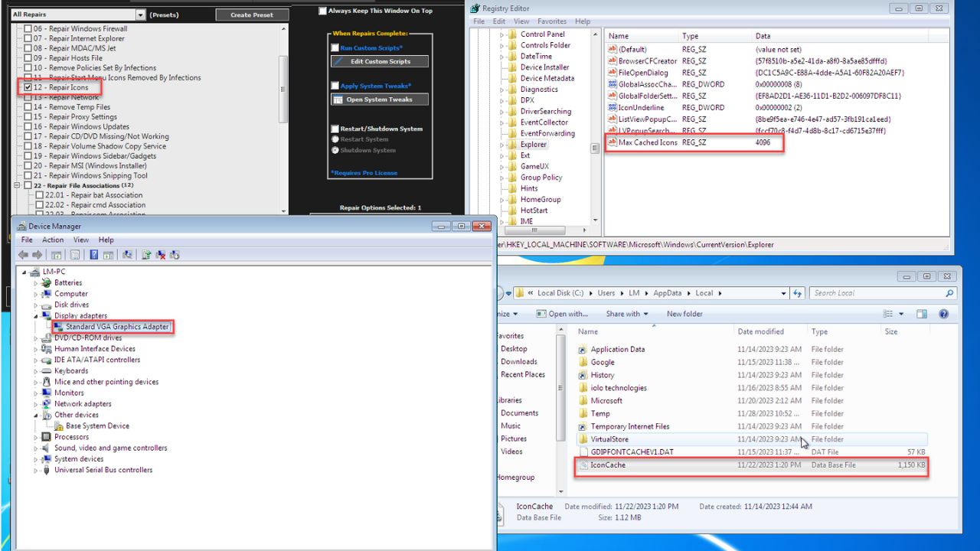The image size is (980, 551).
Task: Click the Explorer help question mark icon
Action: coord(943,314)
